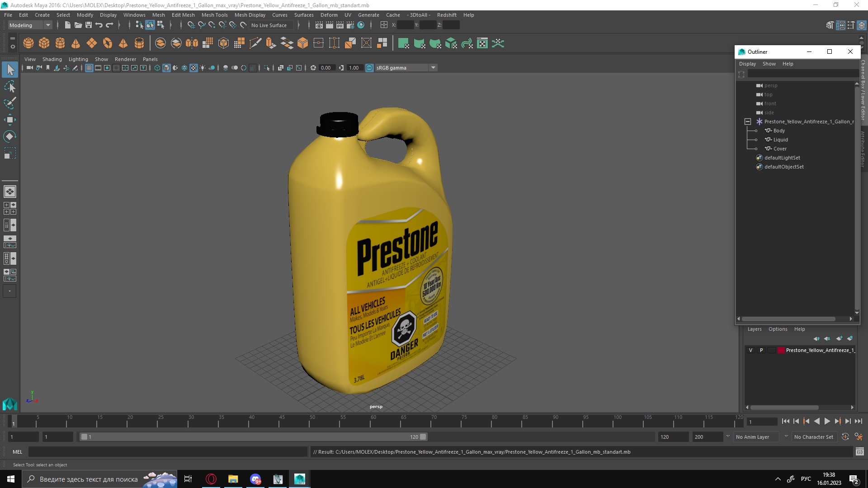
Task: Toggle layer visibility V box
Action: pos(751,350)
